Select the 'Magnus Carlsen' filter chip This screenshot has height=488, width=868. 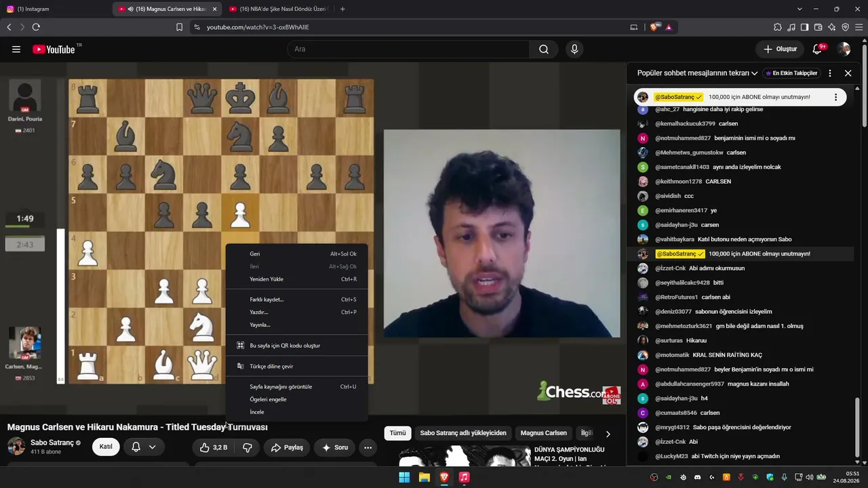click(544, 433)
